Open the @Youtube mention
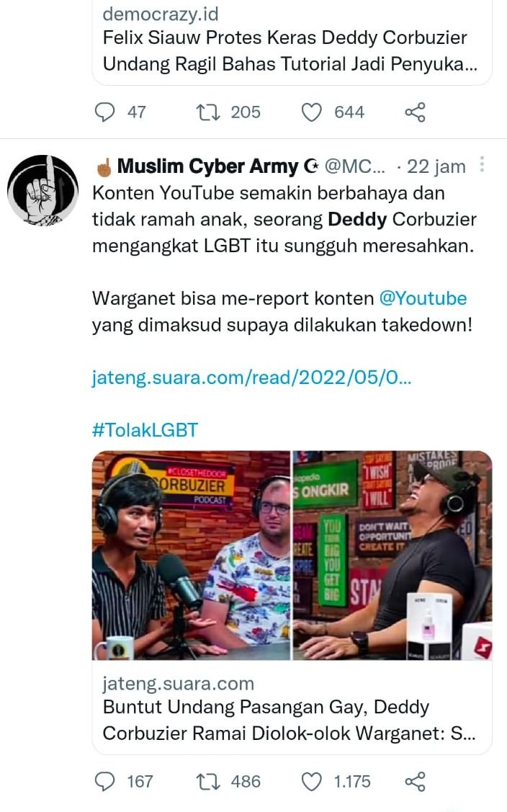The height and width of the screenshot is (812, 507). [423, 299]
